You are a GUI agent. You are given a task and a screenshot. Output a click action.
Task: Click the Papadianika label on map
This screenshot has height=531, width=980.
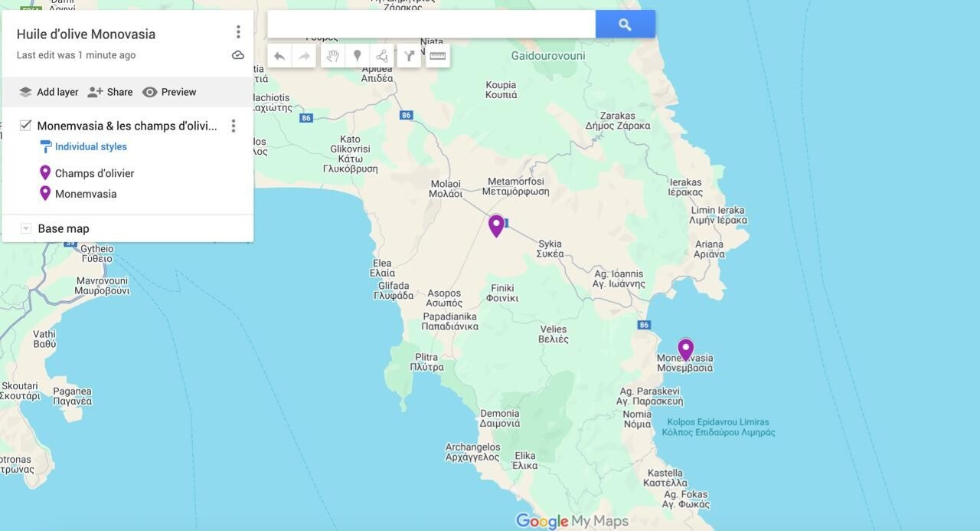tap(449, 321)
